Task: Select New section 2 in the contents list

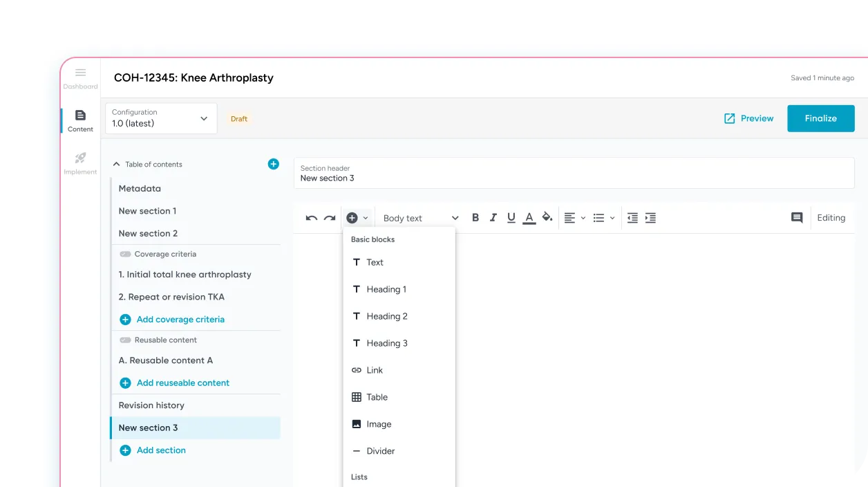Action: coord(149,233)
